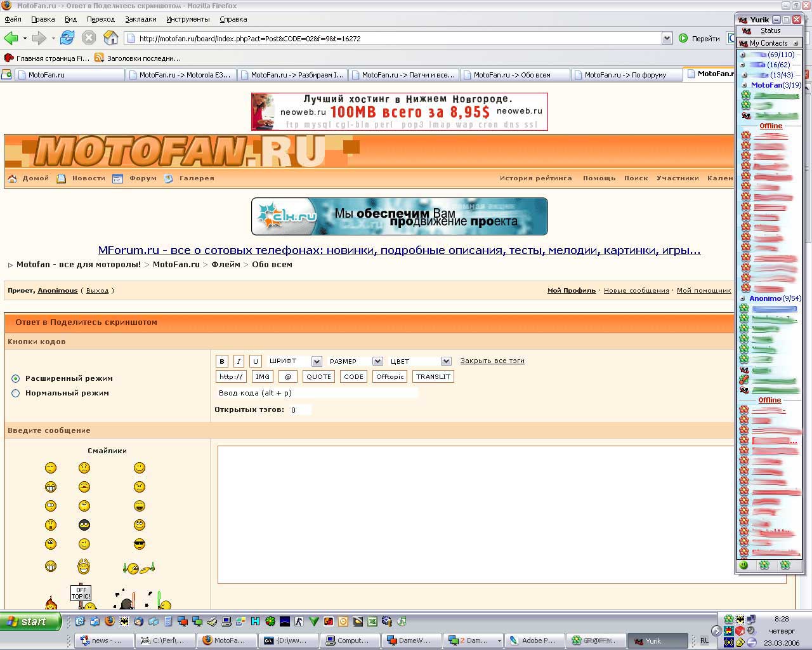
Task: Launch Firefox from Quick Launch bar
Action: 109,621
